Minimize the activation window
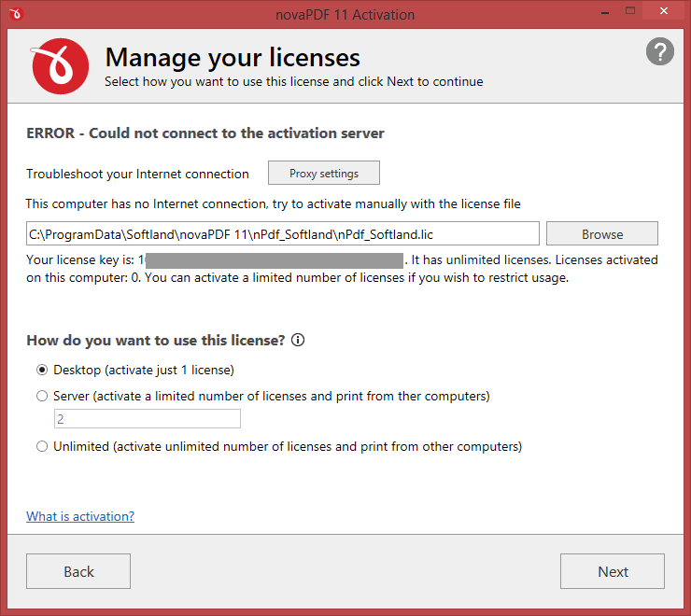691x616 pixels. click(605, 13)
